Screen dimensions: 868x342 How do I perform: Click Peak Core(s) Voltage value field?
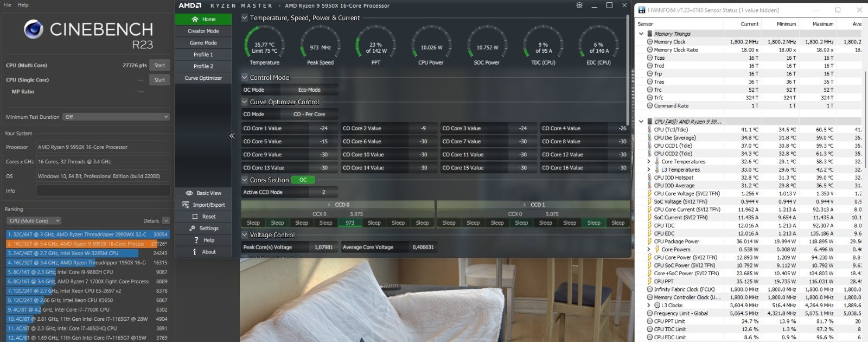324,248
